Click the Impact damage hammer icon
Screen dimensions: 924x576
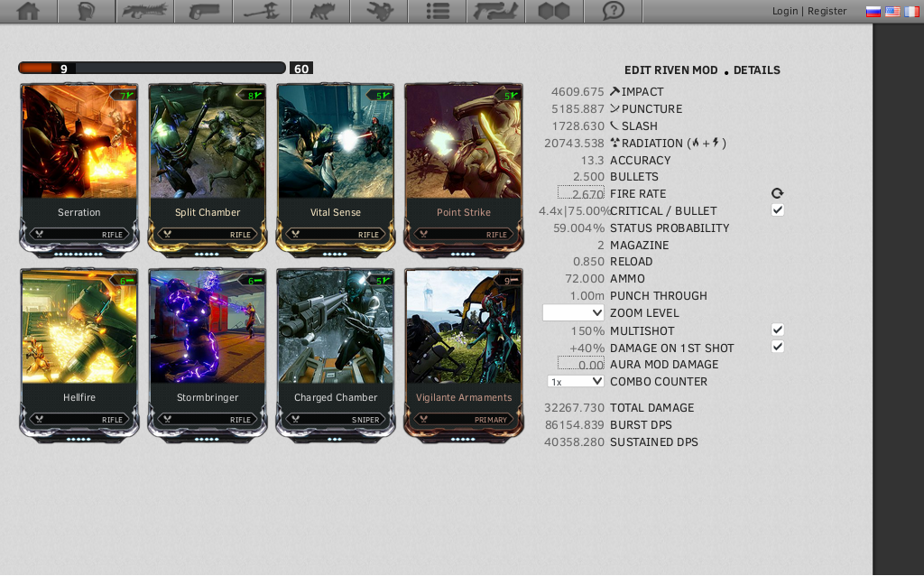[x=614, y=91]
